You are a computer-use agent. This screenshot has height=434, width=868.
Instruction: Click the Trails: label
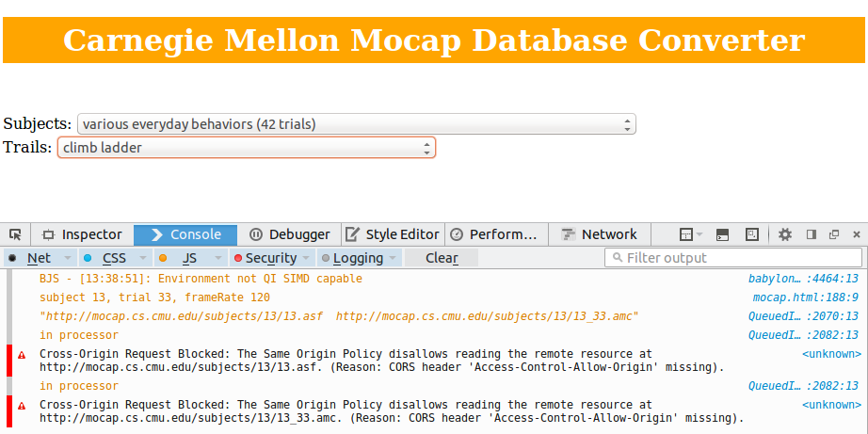27,147
